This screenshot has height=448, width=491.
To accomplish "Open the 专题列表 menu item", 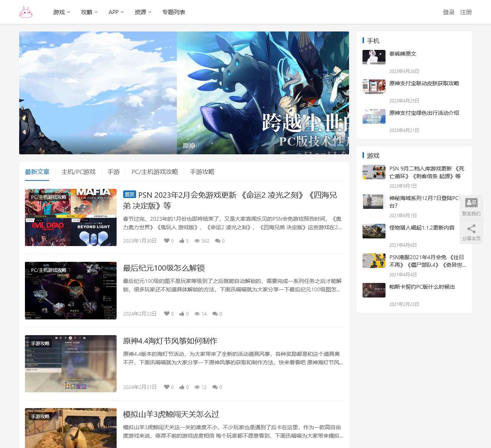I will [x=173, y=12].
